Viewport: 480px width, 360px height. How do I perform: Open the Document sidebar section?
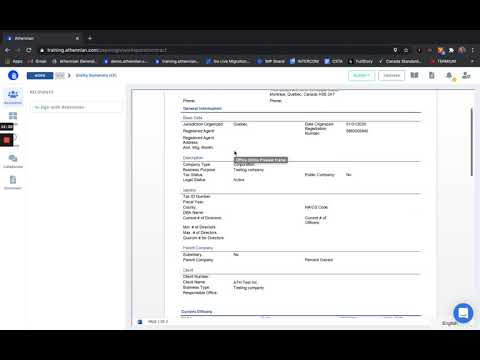coord(13,182)
